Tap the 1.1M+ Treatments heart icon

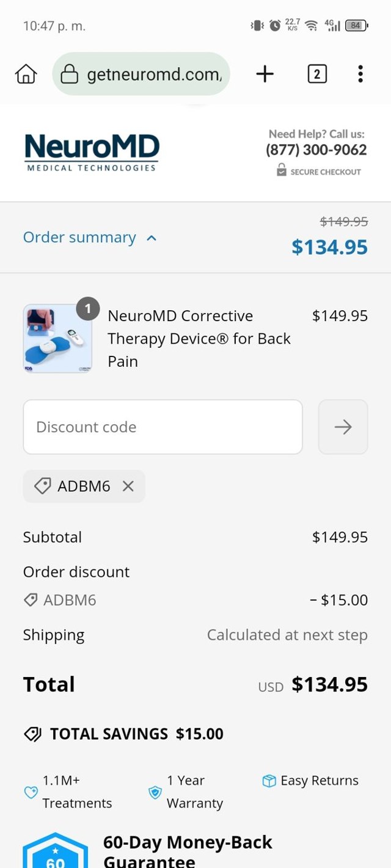tap(31, 792)
